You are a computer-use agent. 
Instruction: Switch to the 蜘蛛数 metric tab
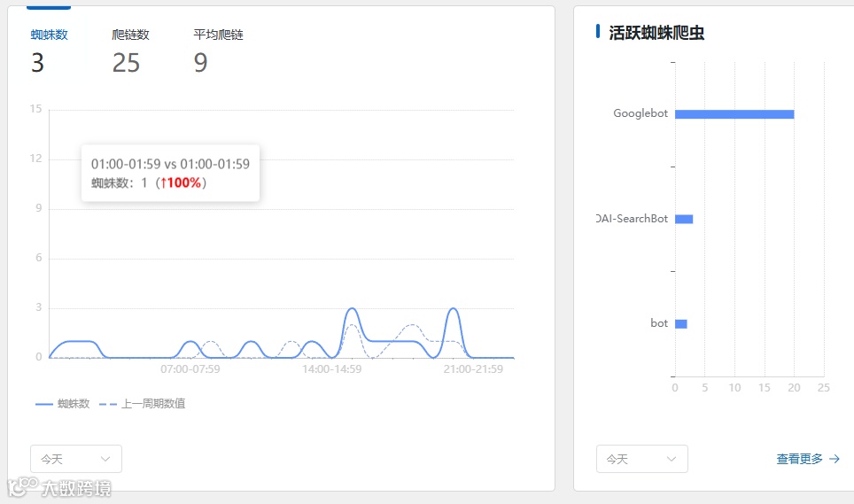click(49, 35)
